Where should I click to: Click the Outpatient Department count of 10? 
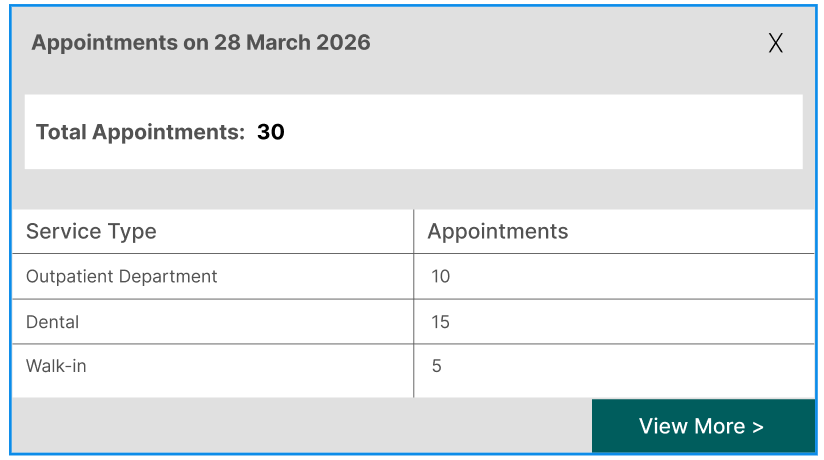pyautogui.click(x=441, y=277)
